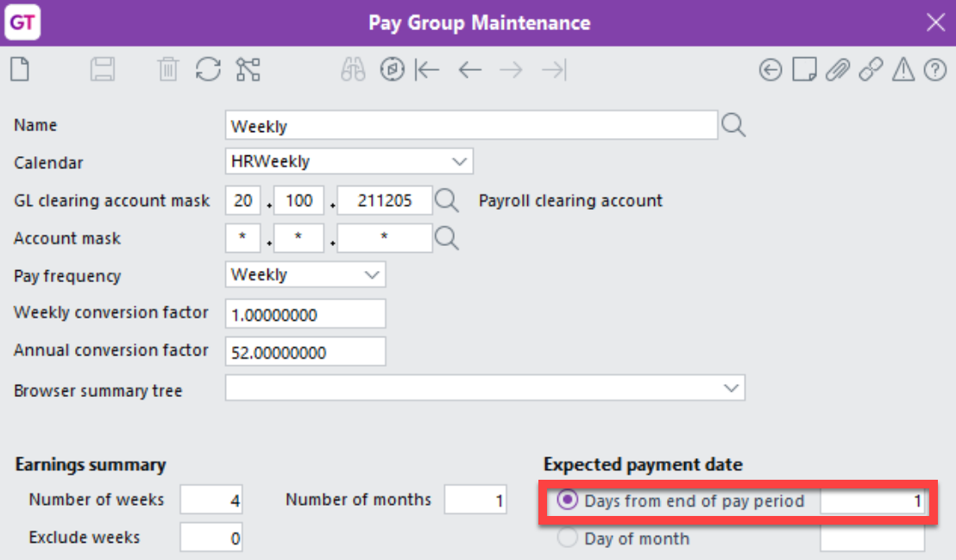Select the Day of month option
The height and width of the screenshot is (560, 956).
click(x=569, y=538)
